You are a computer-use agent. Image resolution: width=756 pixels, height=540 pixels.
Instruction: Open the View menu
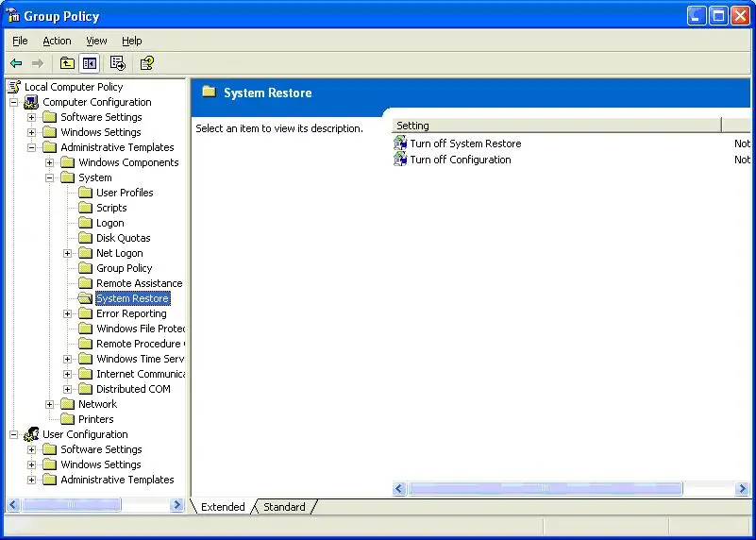click(x=96, y=41)
